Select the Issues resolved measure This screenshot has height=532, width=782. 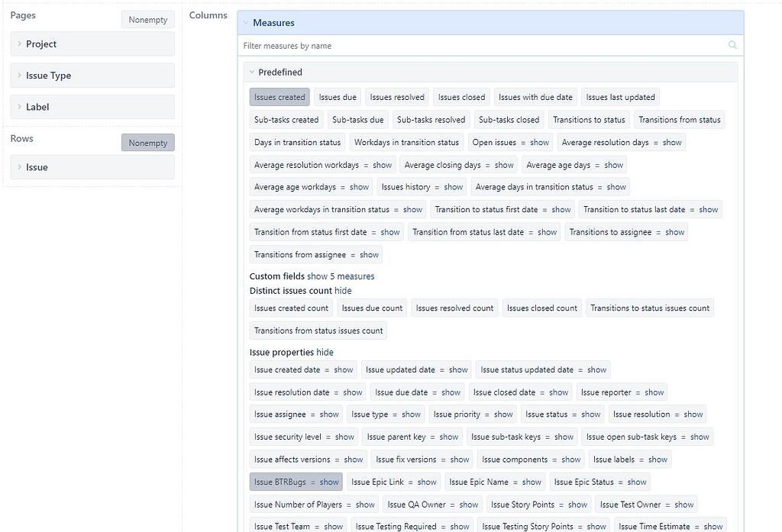[396, 97]
